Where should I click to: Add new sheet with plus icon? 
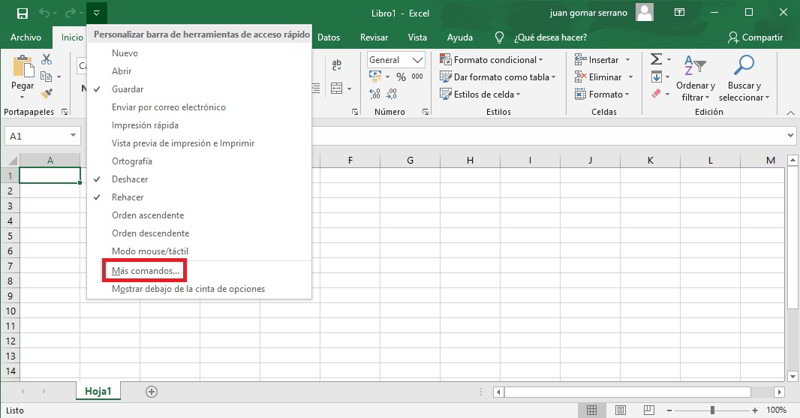pyautogui.click(x=152, y=391)
